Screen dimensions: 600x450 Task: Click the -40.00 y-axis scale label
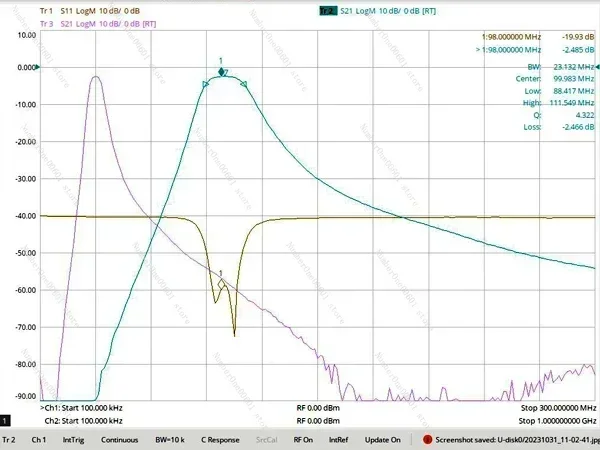pyautogui.click(x=26, y=216)
